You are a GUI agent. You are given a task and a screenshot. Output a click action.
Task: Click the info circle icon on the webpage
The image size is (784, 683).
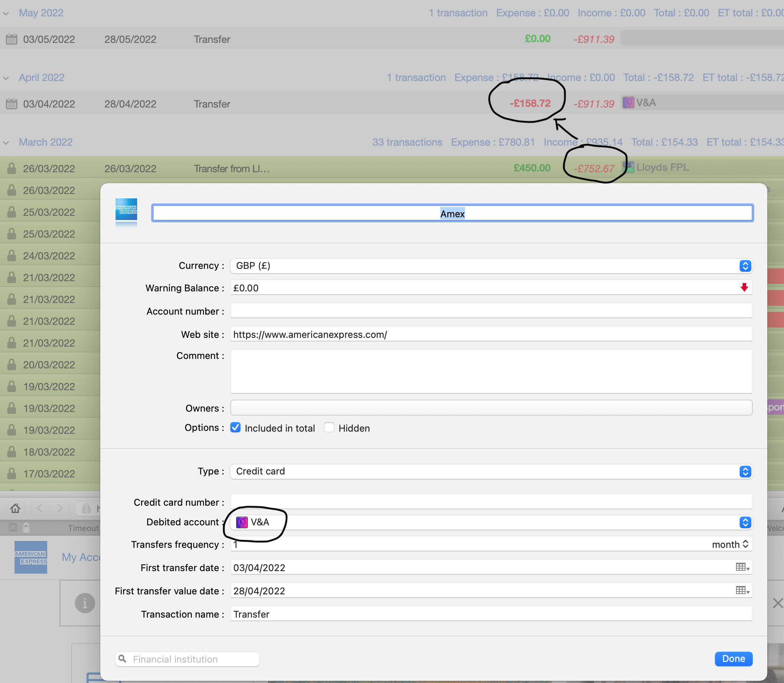[x=85, y=603]
